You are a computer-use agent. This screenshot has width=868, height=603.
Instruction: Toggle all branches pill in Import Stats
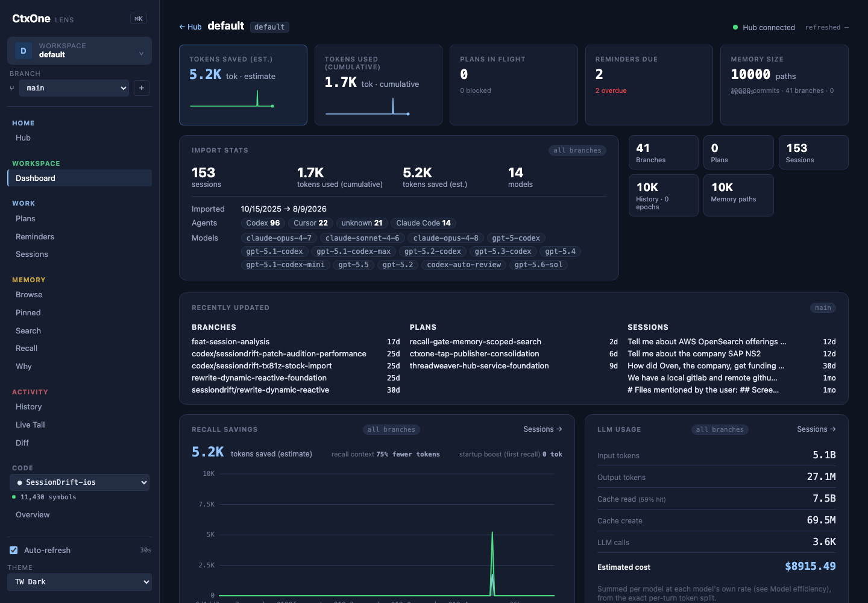pos(577,150)
